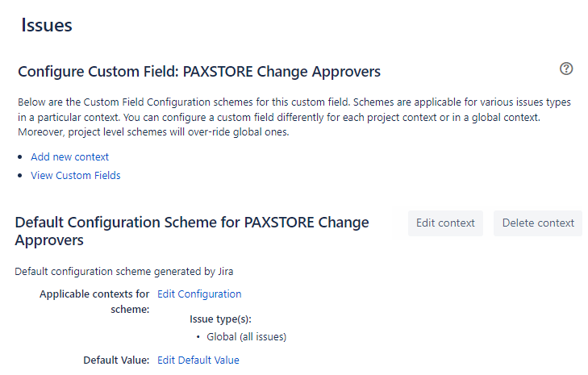Click the 'Issue type(s):' label

[x=220, y=319]
